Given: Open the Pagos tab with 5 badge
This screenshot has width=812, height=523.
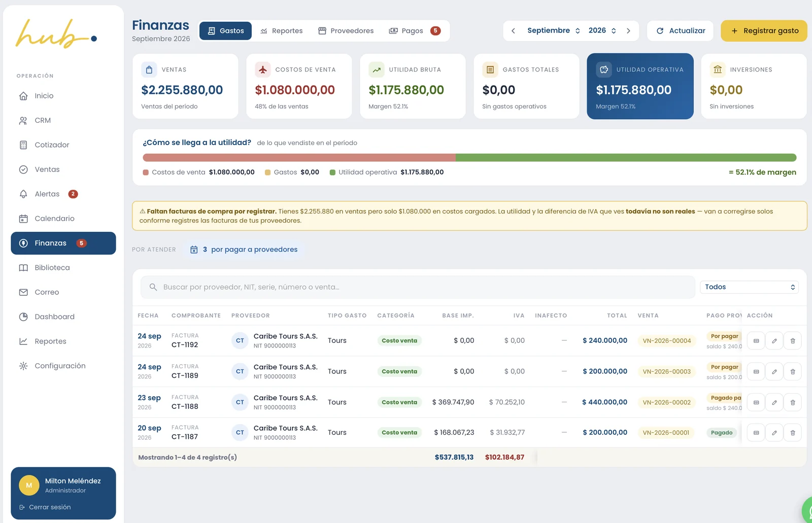Looking at the screenshot, I should pos(414,31).
